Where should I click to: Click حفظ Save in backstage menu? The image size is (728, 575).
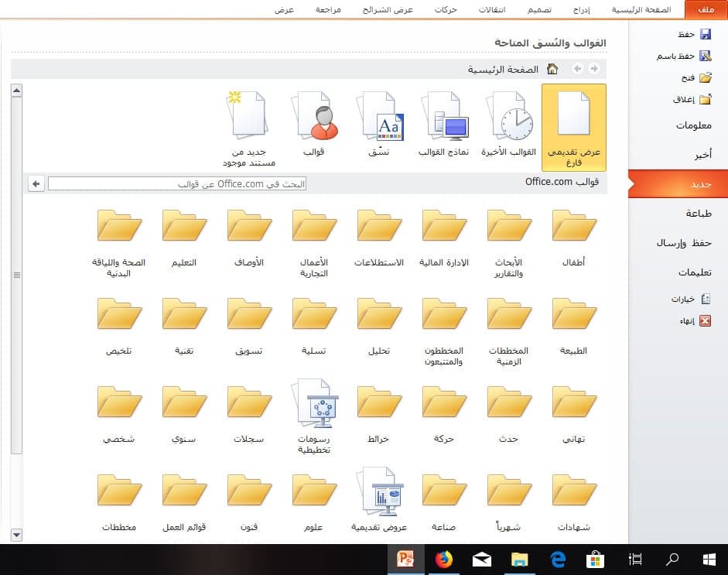pos(694,34)
